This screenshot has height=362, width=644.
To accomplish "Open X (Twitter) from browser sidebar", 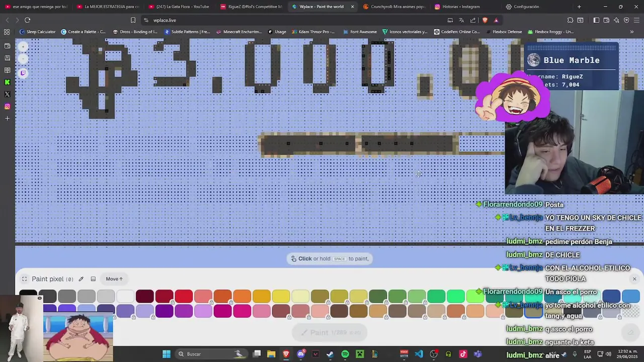I will coord(7,94).
